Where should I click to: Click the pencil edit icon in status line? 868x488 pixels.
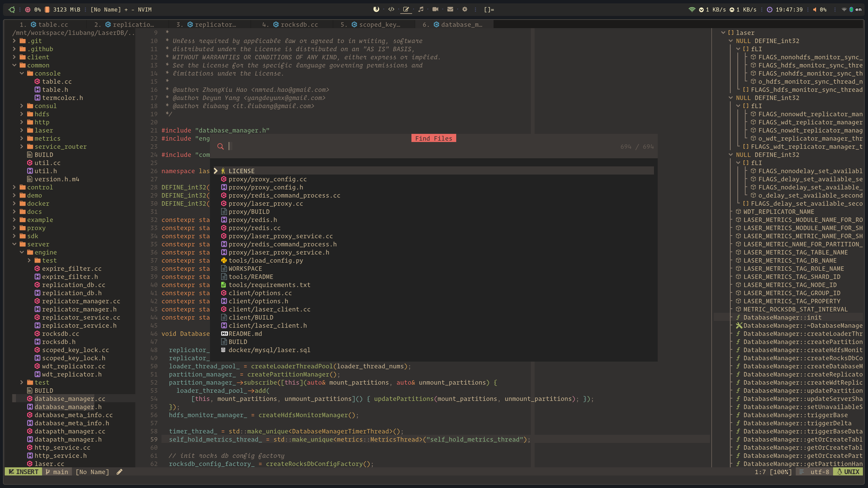(119, 472)
